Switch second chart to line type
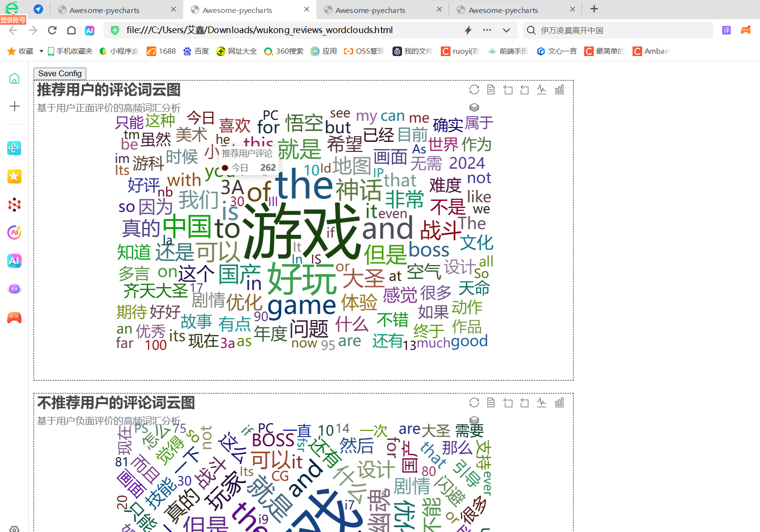760x532 pixels. coord(541,403)
